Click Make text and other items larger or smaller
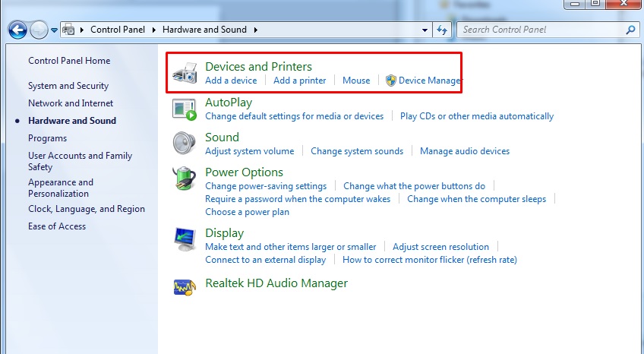 tap(290, 247)
